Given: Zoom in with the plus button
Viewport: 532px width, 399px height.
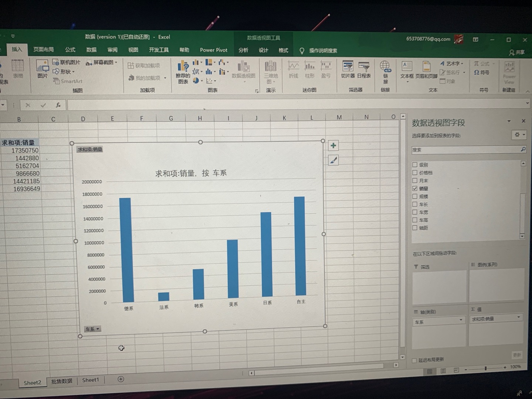Looking at the screenshot, I should [x=505, y=368].
